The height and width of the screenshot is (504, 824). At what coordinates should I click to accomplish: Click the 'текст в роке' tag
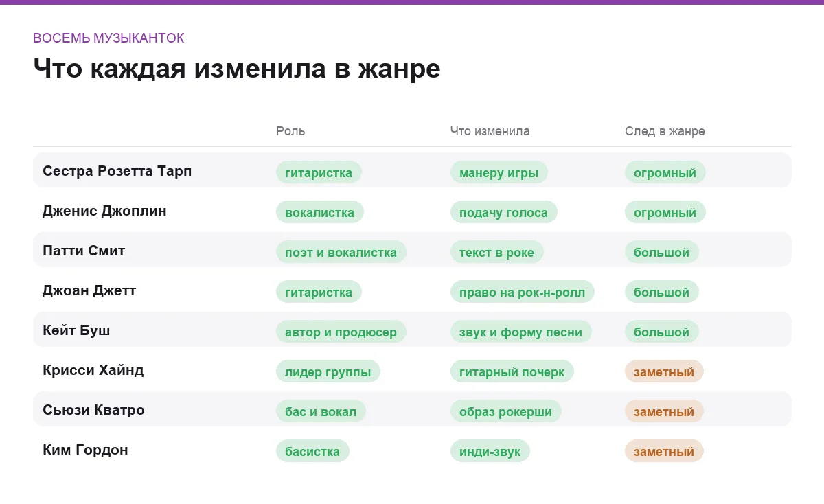[x=497, y=252]
